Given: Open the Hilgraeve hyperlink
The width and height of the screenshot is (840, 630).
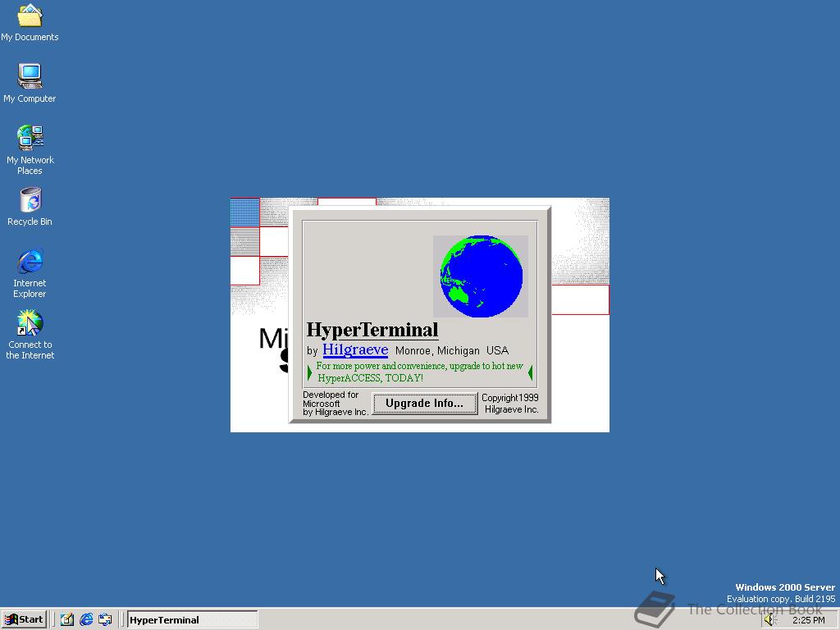Looking at the screenshot, I should (355, 349).
